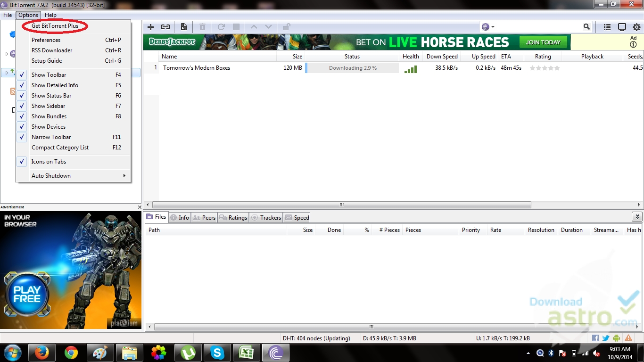Click the green health bars indicator
The width and height of the screenshot is (644, 362).
tap(411, 69)
